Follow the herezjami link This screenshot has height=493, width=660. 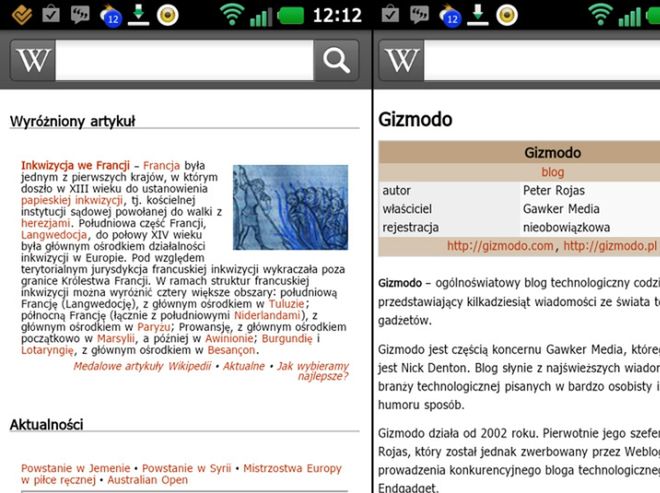point(45,223)
